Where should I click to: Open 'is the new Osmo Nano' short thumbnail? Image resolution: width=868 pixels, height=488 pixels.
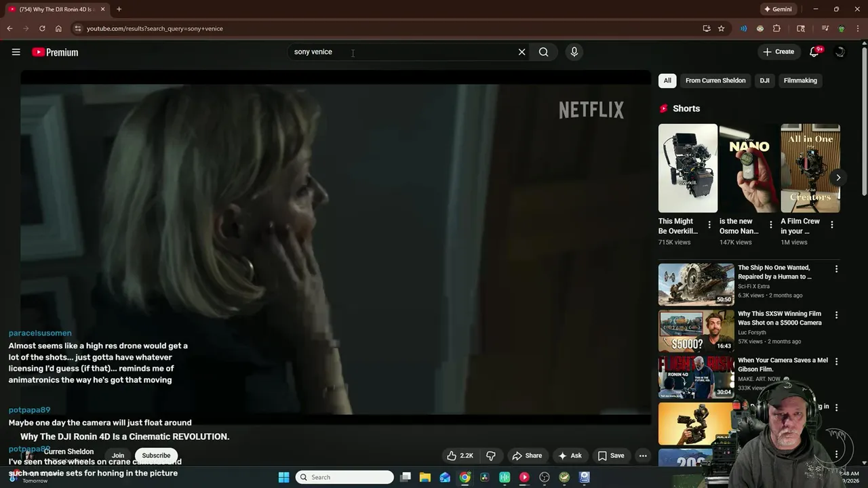click(x=749, y=168)
